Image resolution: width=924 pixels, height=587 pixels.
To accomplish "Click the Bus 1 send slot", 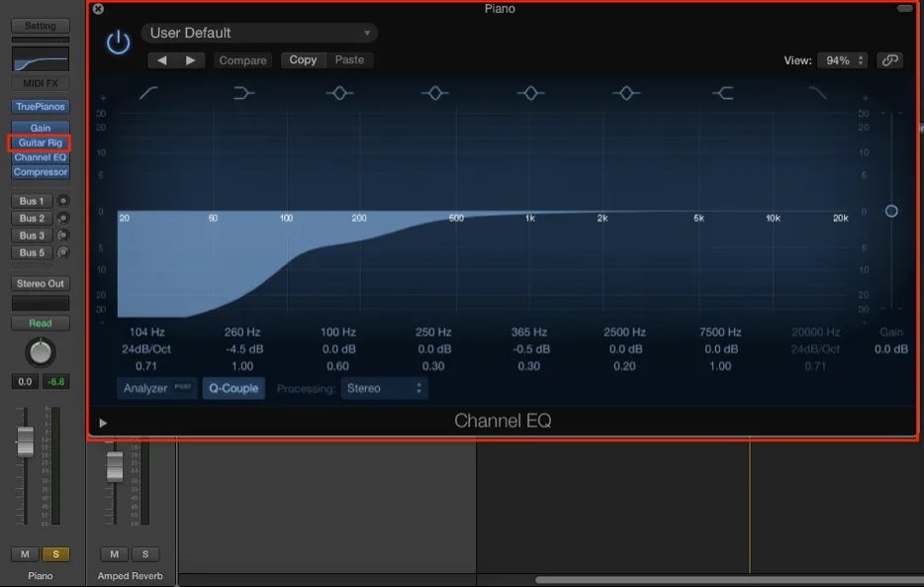I will [32, 201].
